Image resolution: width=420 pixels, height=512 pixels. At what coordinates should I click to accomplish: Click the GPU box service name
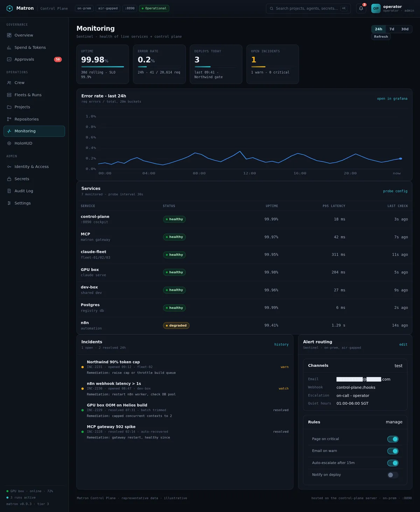pyautogui.click(x=90, y=270)
